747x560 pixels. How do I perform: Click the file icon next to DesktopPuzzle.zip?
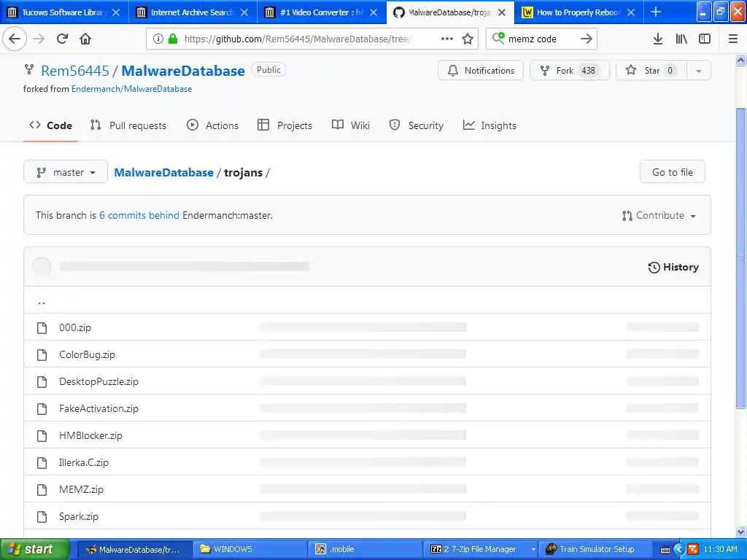click(x=42, y=381)
